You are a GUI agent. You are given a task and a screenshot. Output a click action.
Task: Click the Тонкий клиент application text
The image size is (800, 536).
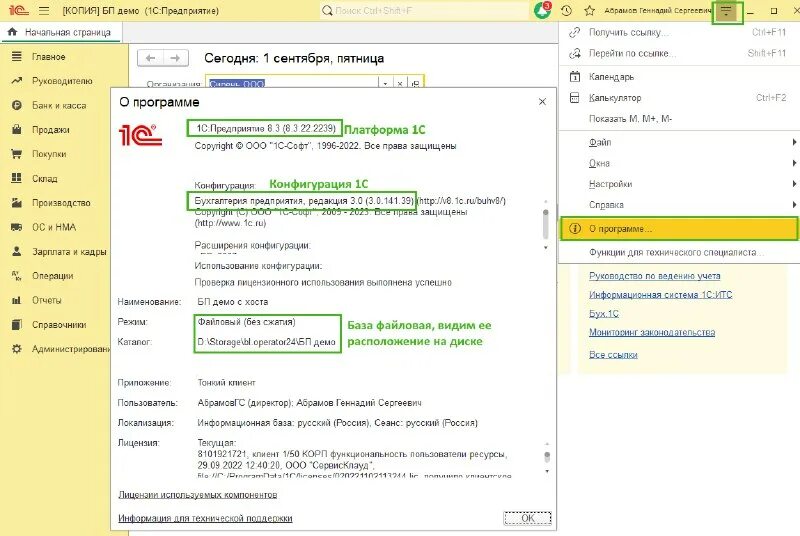click(227, 382)
